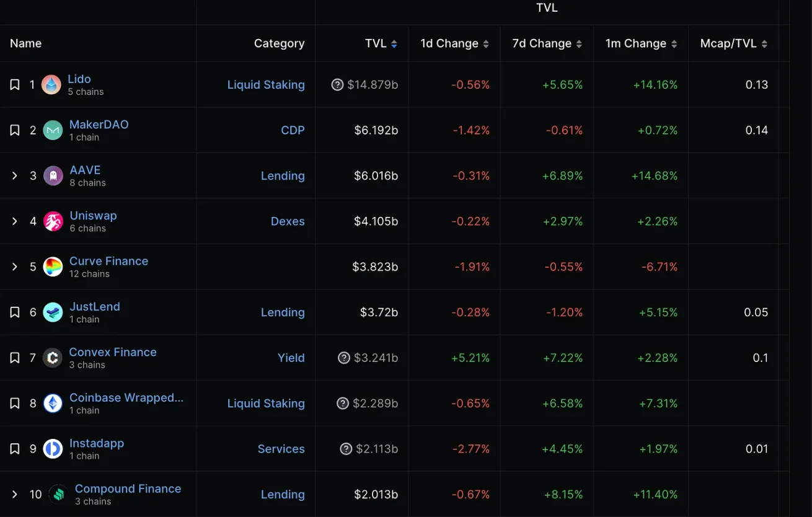Click the Compound Finance logo icon

[x=58, y=495]
